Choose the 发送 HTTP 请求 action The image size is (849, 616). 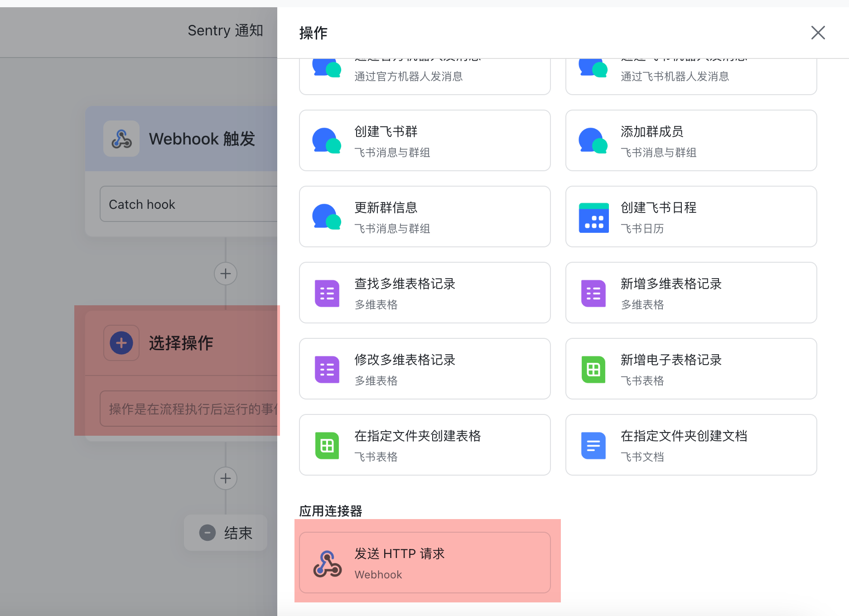(425, 563)
